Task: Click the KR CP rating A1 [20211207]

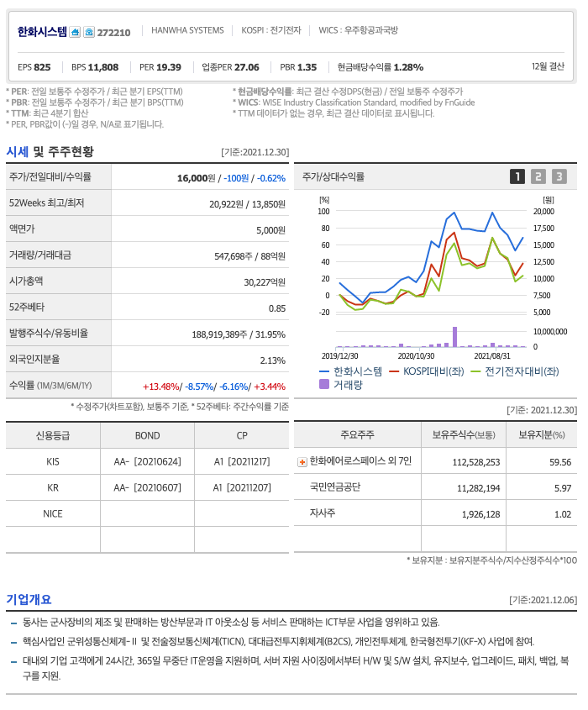Action: tap(242, 487)
